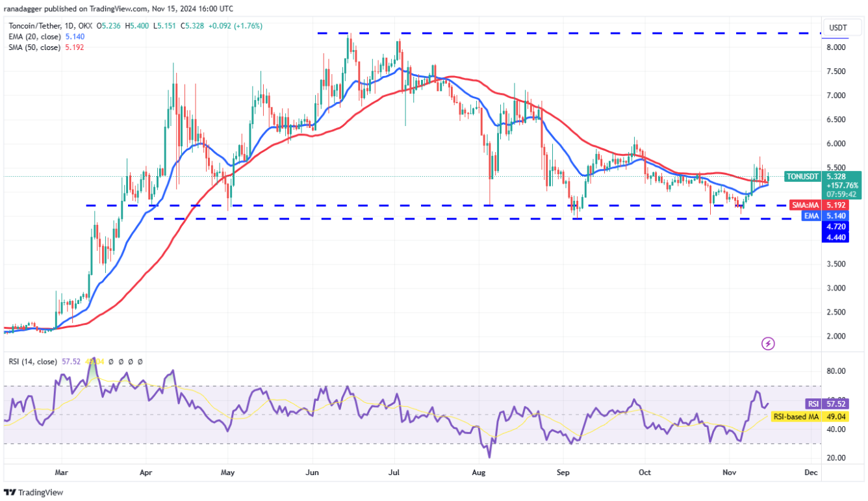Image resolution: width=868 pixels, height=501 pixels.
Task: Click the quick-trade lightning bolt icon
Action: (769, 342)
